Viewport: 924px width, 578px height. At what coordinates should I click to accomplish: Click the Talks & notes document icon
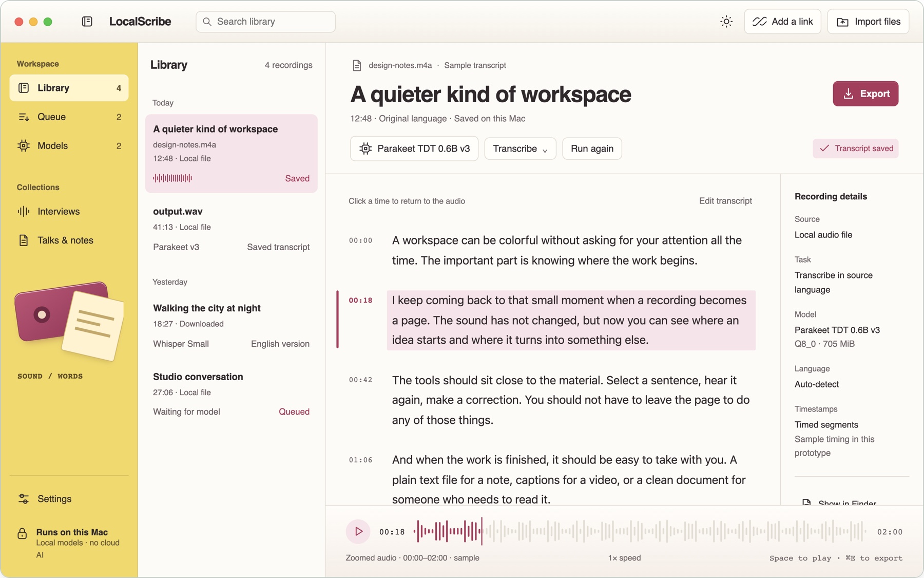[24, 240]
